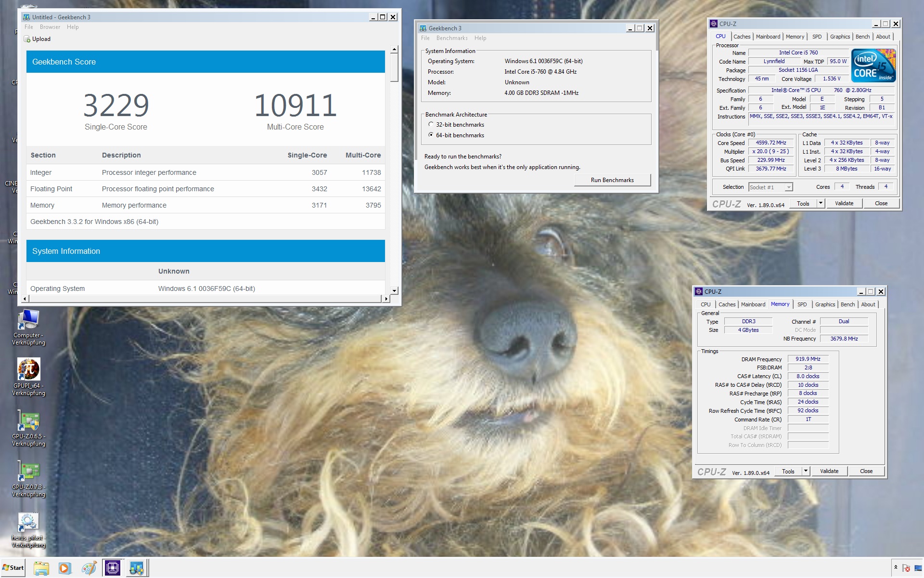Open Help menu in Geekbench 3 launcher
The width and height of the screenshot is (924, 578).
(480, 38)
